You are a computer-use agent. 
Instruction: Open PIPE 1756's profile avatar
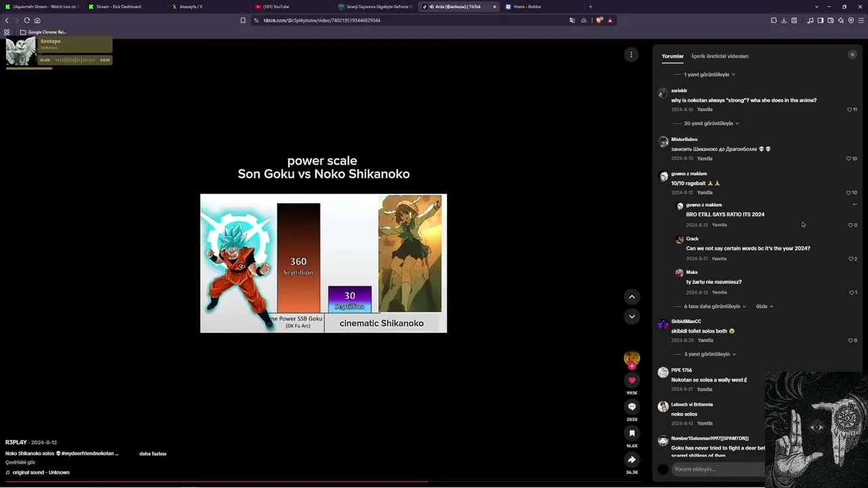(x=663, y=373)
